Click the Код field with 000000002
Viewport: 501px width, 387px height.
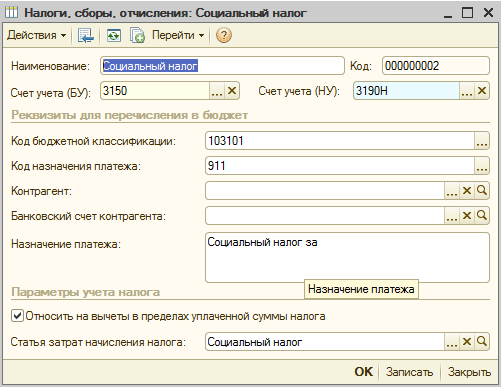tap(436, 66)
